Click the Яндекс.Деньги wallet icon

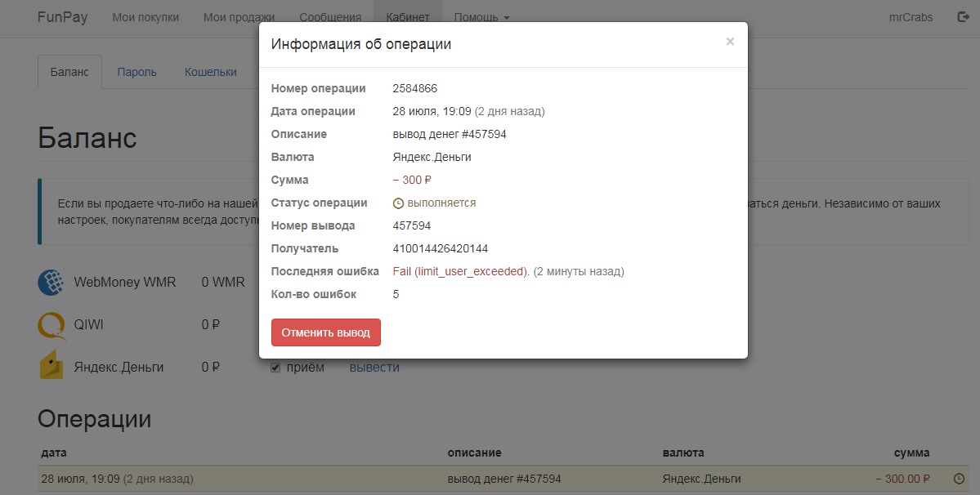click(51, 366)
